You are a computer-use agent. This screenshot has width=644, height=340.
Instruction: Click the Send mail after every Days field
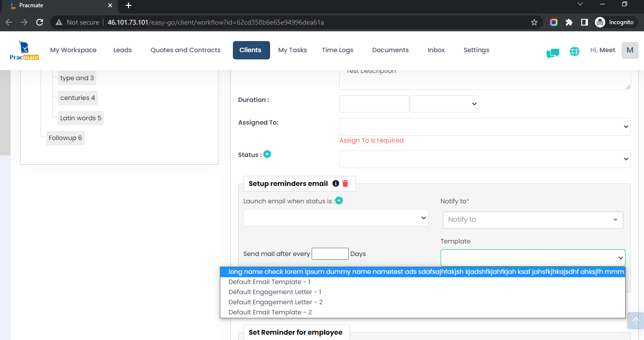[330, 254]
